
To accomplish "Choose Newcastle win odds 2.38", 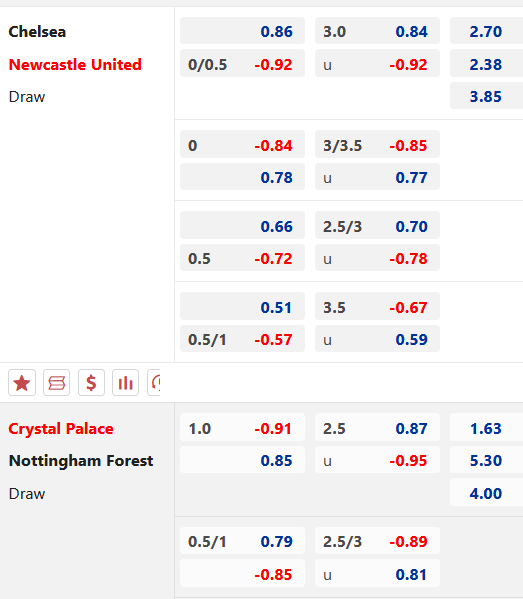I will point(486,64).
